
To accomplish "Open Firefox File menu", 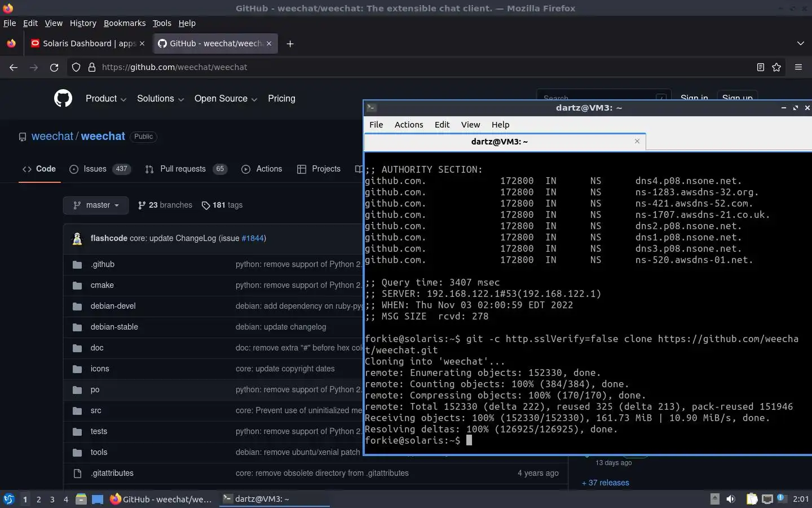I will coord(10,23).
